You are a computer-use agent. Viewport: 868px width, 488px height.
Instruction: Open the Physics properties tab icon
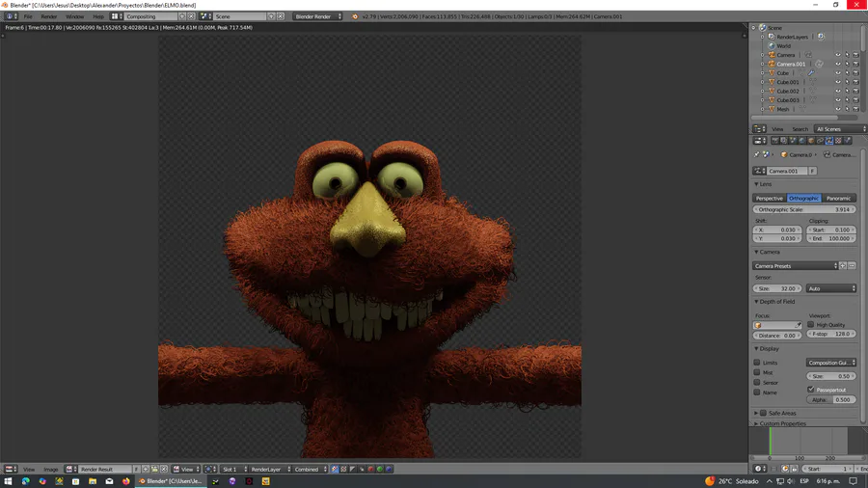click(848, 141)
